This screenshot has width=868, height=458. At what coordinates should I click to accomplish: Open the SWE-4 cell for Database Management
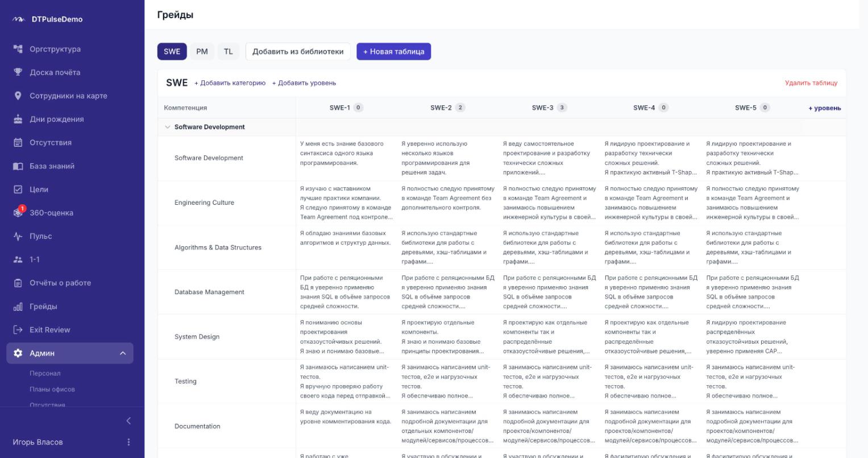point(651,292)
